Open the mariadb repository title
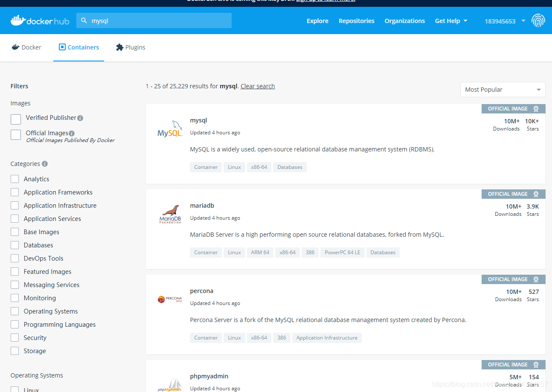The height and width of the screenshot is (392, 552). pyautogui.click(x=202, y=206)
